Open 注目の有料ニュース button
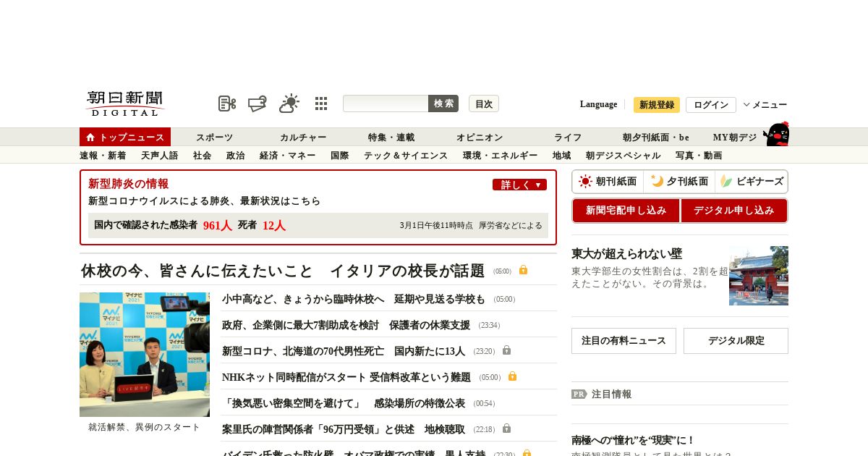 (624, 341)
